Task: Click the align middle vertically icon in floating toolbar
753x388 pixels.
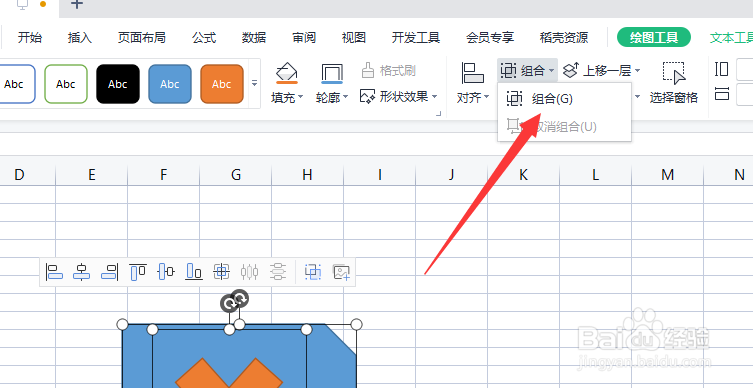Action: [166, 272]
